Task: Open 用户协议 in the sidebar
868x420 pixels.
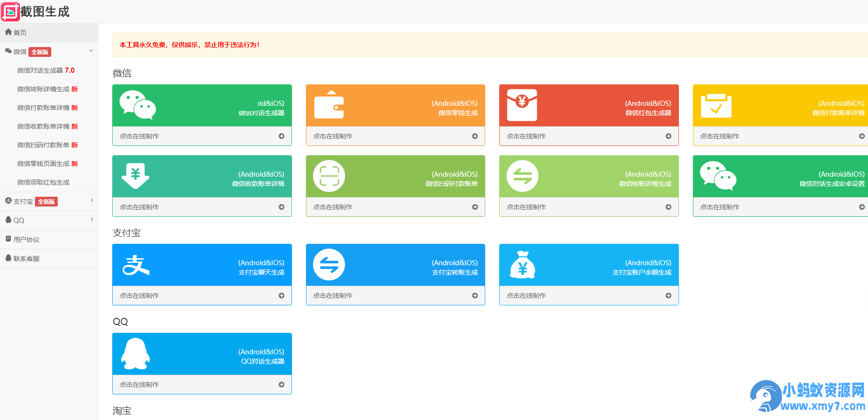Action: (x=27, y=240)
